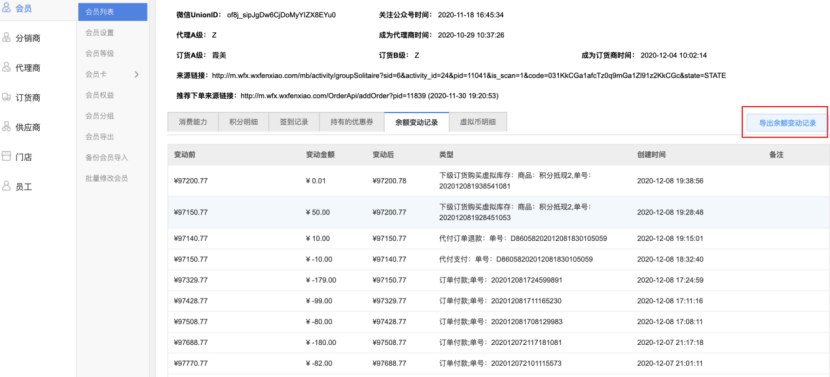Viewport: 830px width, 377px height.
Task: Click 关注公众号时间 value 2020-11-18 16:45:34
Action: point(471,15)
